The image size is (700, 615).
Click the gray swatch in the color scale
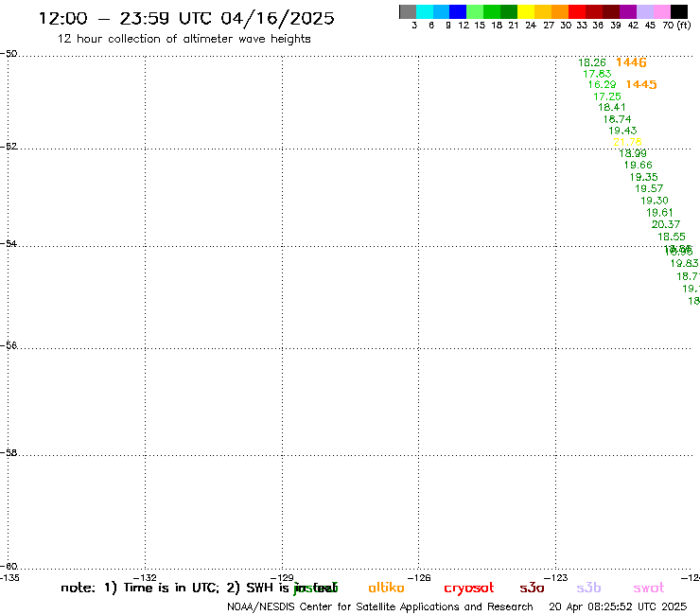click(408, 11)
